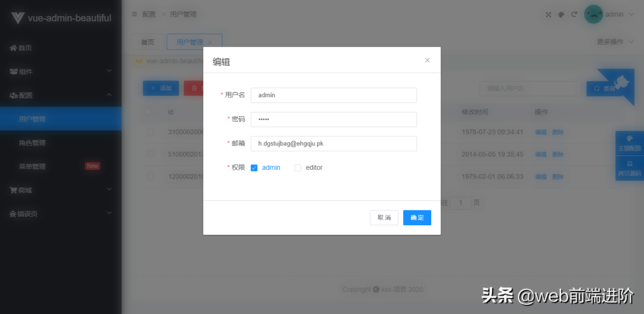Screen dimensions: 644x314
Task: Click the home icon beside 首页
Action: [13, 48]
